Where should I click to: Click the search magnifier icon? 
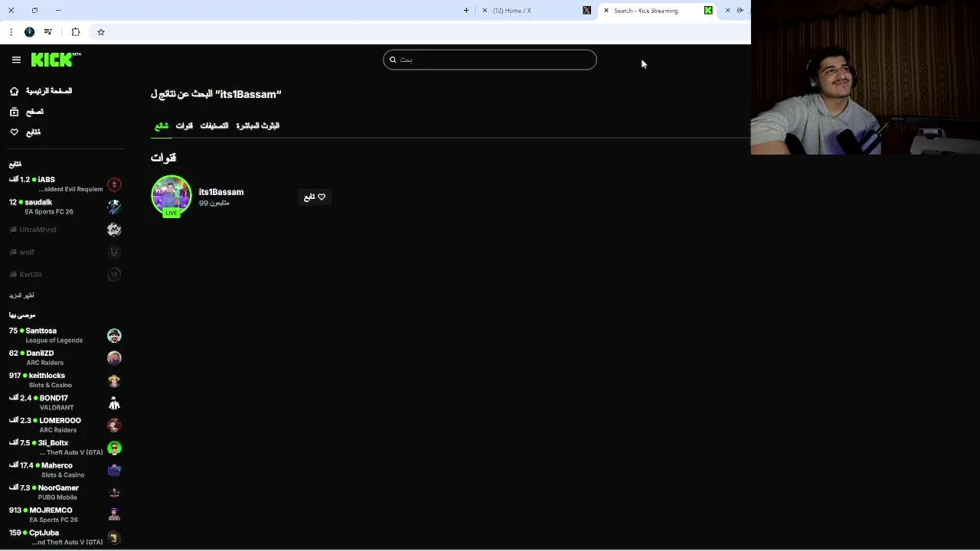(x=393, y=60)
